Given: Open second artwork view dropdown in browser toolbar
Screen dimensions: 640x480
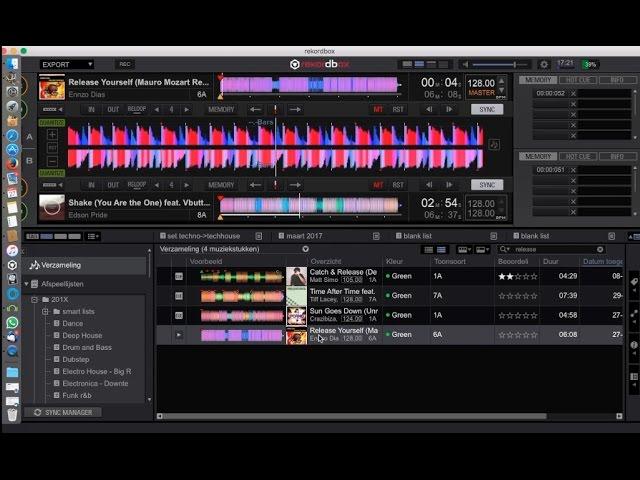Looking at the screenshot, I should (x=482, y=249).
